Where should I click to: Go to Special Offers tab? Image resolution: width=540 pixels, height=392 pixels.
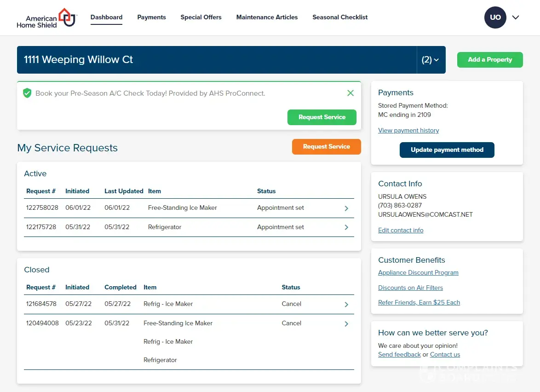pyautogui.click(x=201, y=17)
